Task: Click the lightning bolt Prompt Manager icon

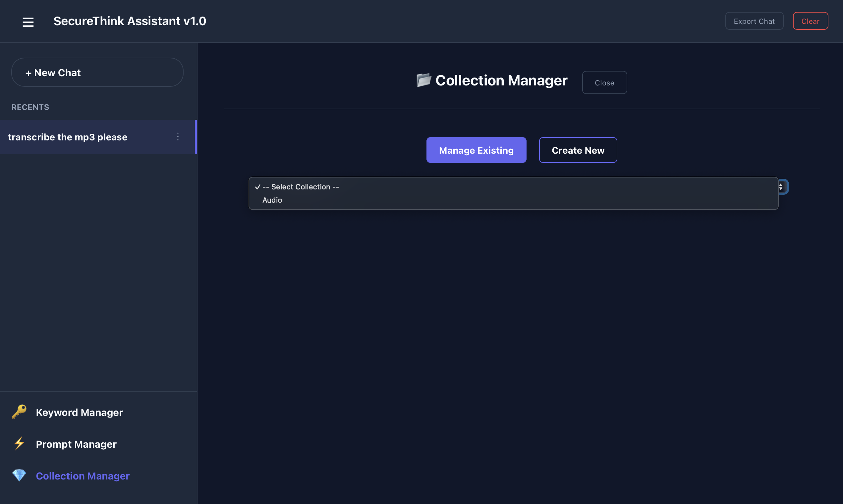Action: (x=19, y=443)
